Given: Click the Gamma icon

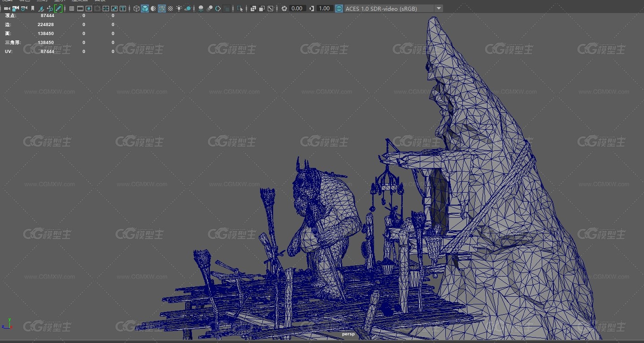Looking at the screenshot, I should click(x=311, y=9).
